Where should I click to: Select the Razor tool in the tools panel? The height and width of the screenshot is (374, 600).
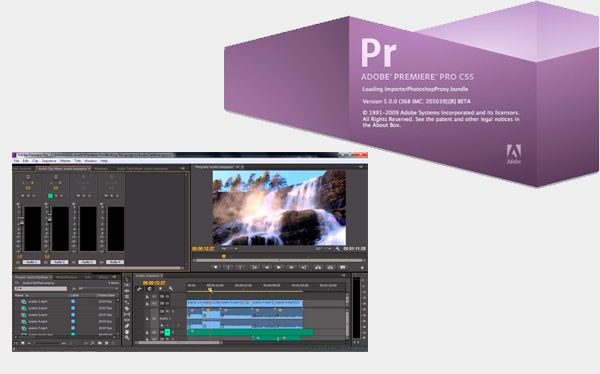(127, 309)
